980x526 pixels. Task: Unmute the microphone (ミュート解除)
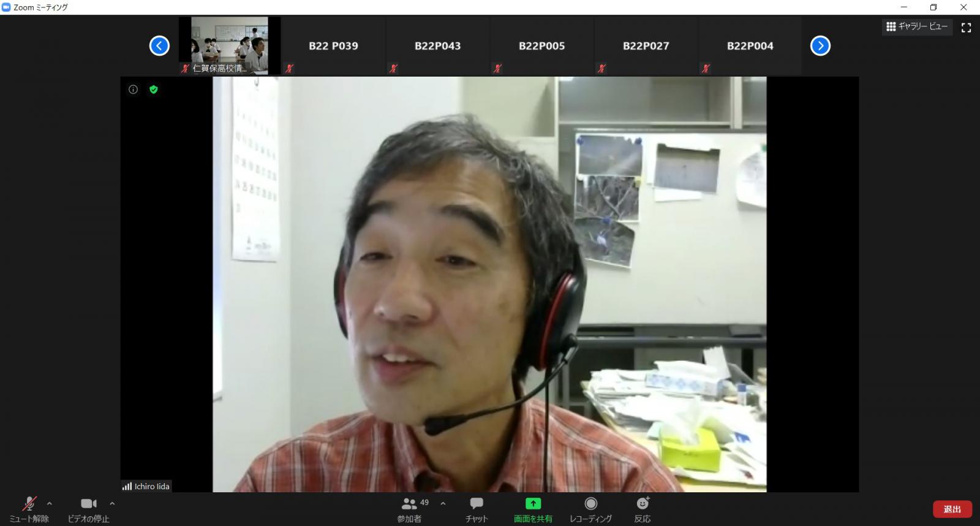29,509
